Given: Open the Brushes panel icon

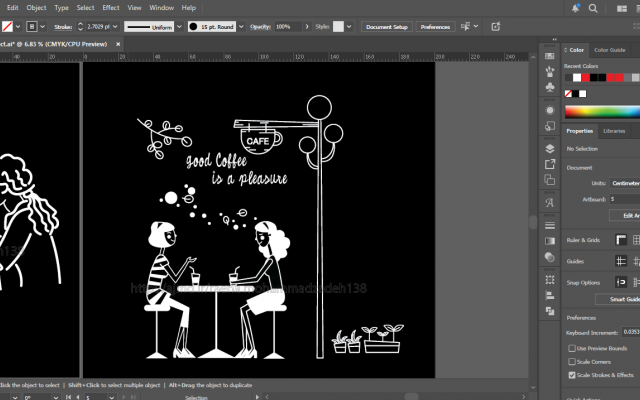Looking at the screenshot, I should pyautogui.click(x=550, y=71).
